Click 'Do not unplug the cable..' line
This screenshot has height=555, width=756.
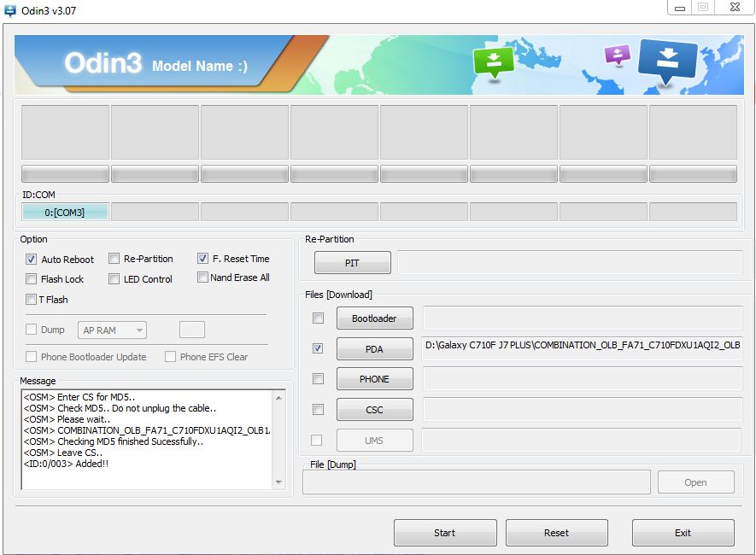[164, 408]
